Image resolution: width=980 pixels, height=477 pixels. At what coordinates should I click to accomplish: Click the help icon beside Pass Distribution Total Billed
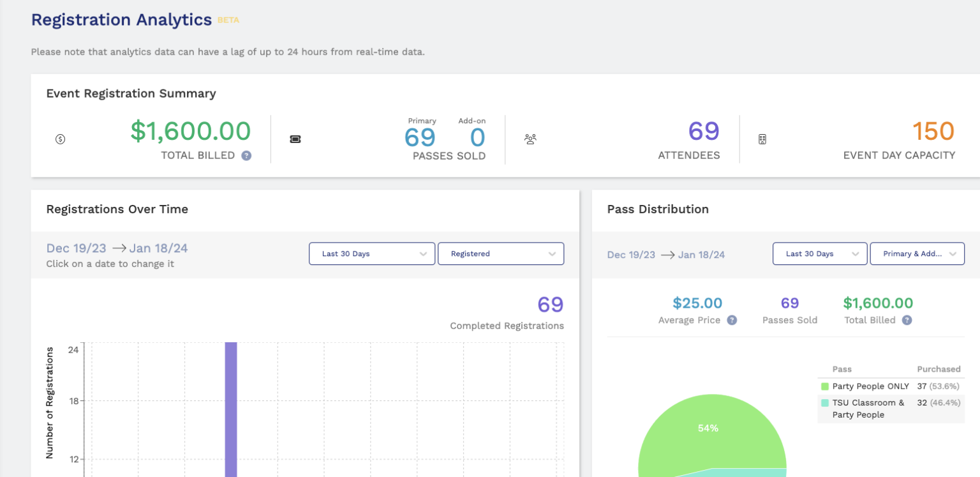click(x=907, y=320)
